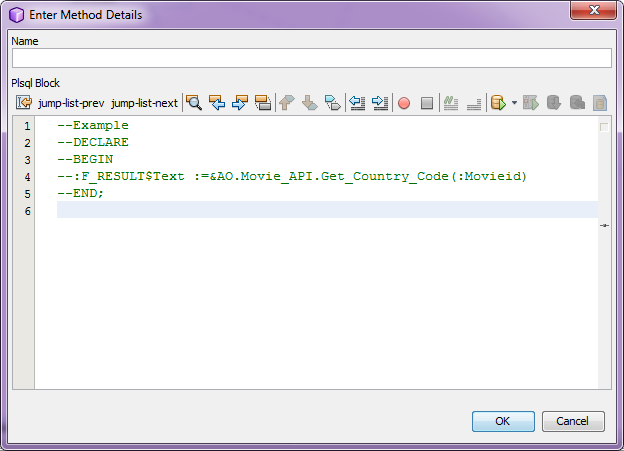Image resolution: width=624 pixels, height=451 pixels.
Task: Click the uncomment lines icon
Action: [x=474, y=103]
